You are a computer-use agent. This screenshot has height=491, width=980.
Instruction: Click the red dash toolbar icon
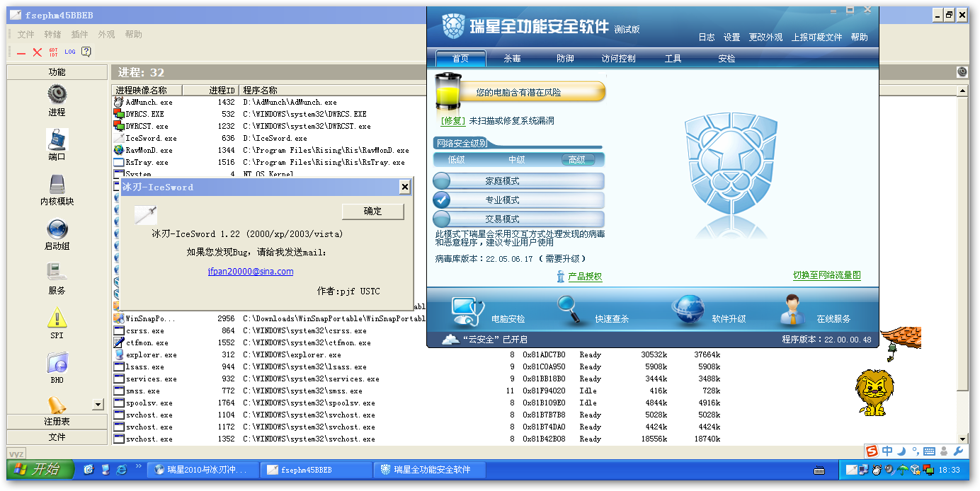[21, 52]
